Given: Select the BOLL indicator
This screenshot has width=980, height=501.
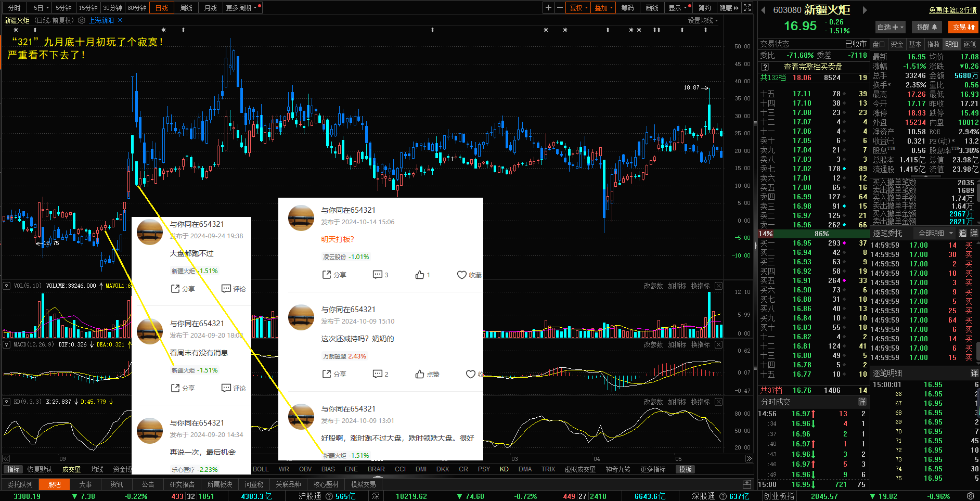Looking at the screenshot, I should click(261, 469).
